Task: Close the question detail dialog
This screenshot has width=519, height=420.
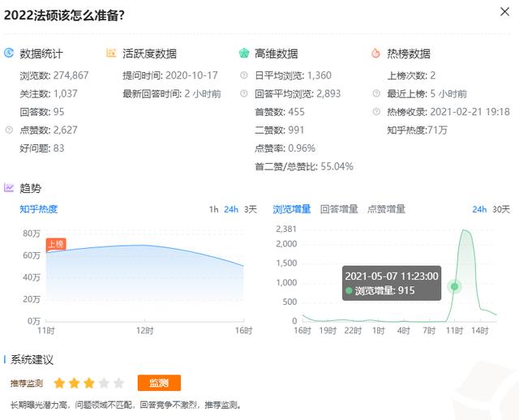Action: 504,12
